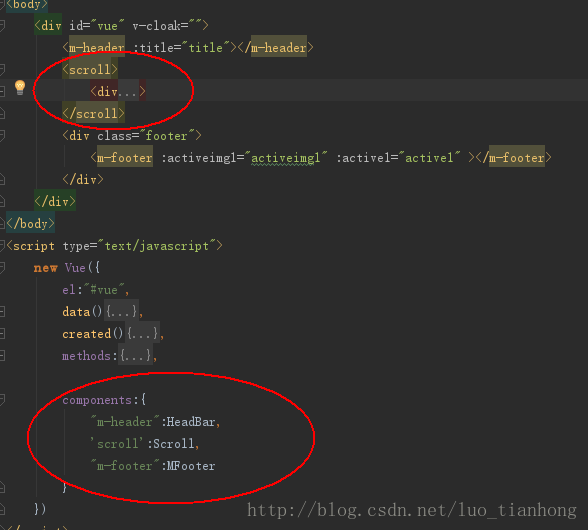Click the id value "vue" in div
The height and width of the screenshot is (530, 588).
pyautogui.click(x=107, y=26)
